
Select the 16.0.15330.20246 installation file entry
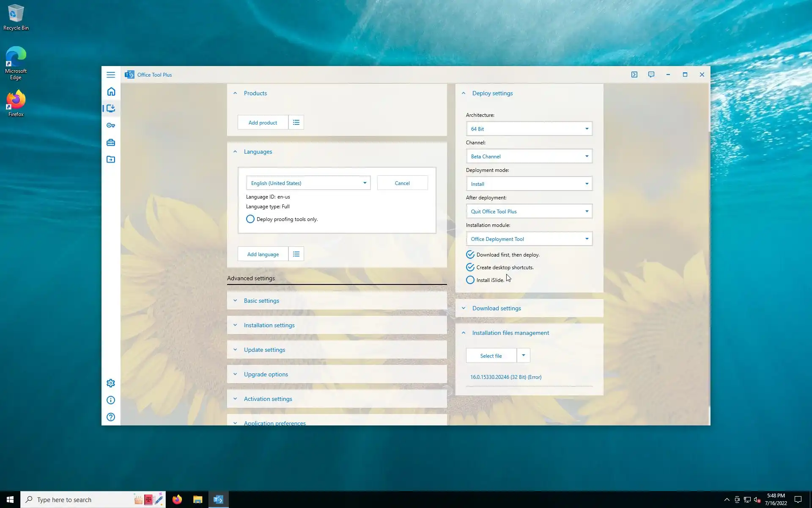(505, 377)
